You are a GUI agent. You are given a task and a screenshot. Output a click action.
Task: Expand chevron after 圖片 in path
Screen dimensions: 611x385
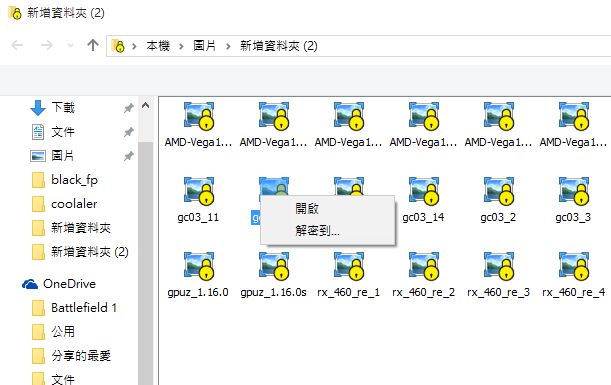pos(228,46)
